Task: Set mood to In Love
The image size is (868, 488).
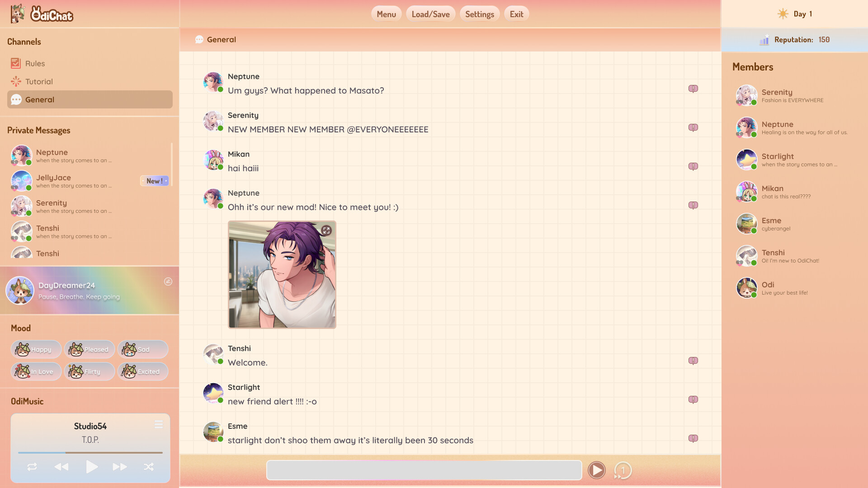Action: pyautogui.click(x=36, y=371)
